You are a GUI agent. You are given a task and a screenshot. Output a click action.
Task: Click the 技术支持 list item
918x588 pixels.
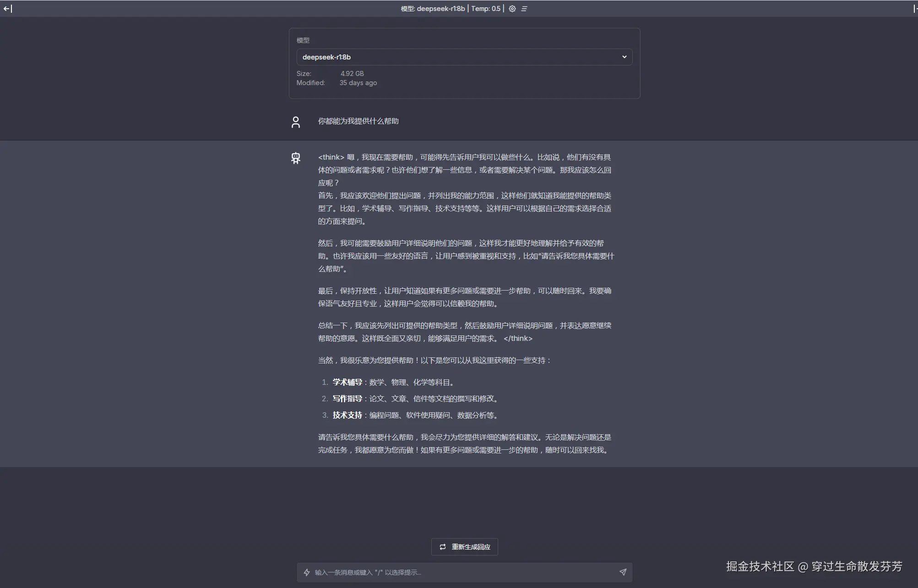[347, 415]
